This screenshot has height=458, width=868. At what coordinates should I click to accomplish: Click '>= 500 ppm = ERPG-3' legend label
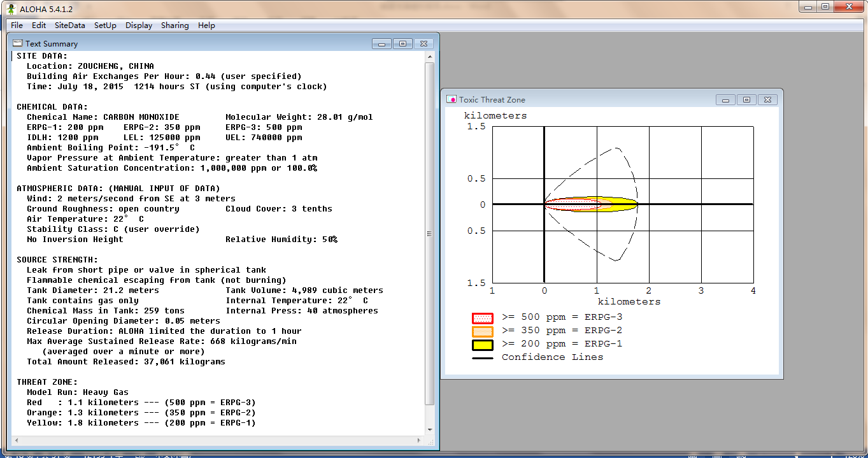(562, 317)
